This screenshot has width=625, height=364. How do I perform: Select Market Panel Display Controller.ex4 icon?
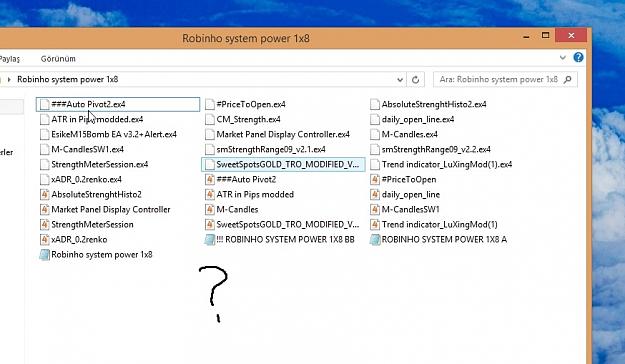tap(210, 134)
